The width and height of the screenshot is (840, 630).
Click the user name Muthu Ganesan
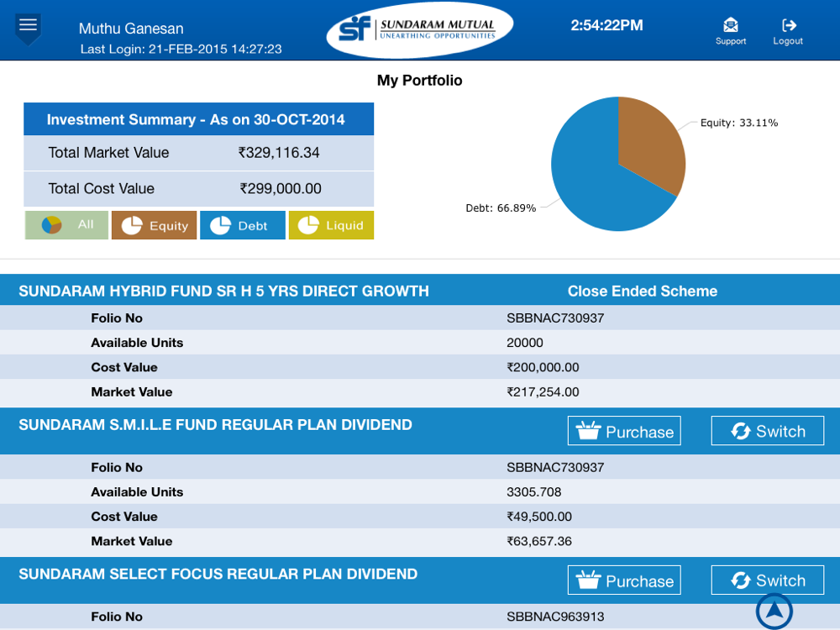[131, 29]
